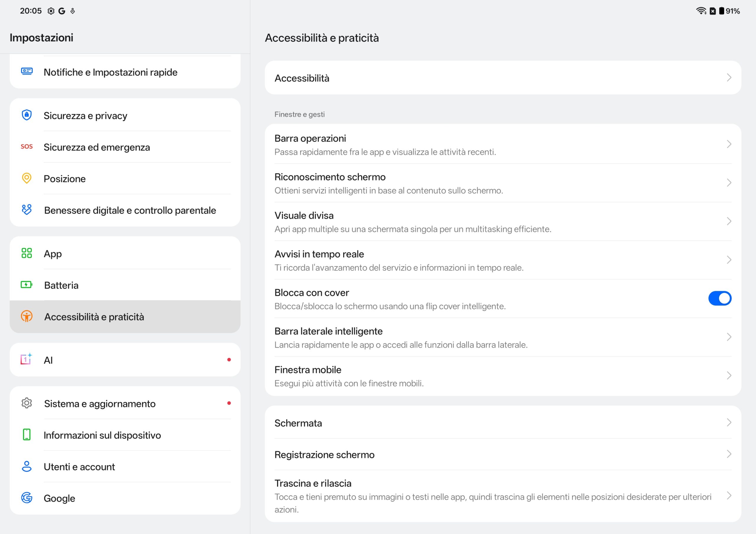The height and width of the screenshot is (534, 756).
Task: Tap the Wi-Fi icon in status bar
Action: (x=701, y=11)
